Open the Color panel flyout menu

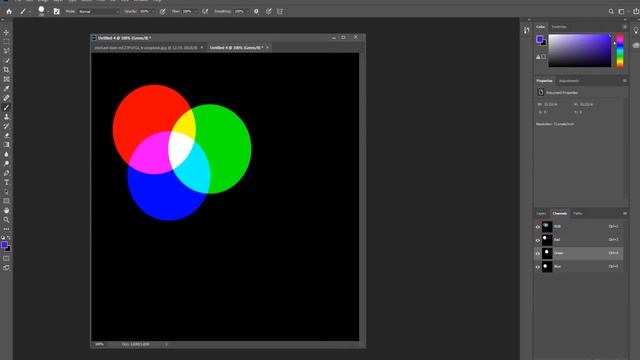tap(624, 27)
